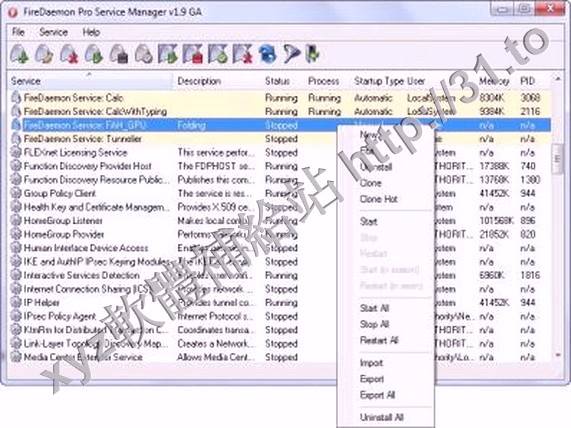Select the Media Center Extender Service row
Screen dimensions: 571x428
pos(280,357)
